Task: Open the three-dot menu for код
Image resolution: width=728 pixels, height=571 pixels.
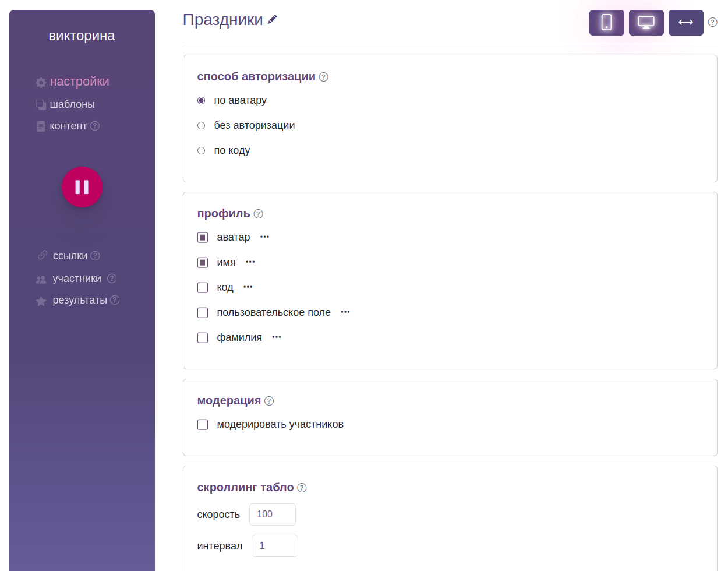Action: pos(248,287)
